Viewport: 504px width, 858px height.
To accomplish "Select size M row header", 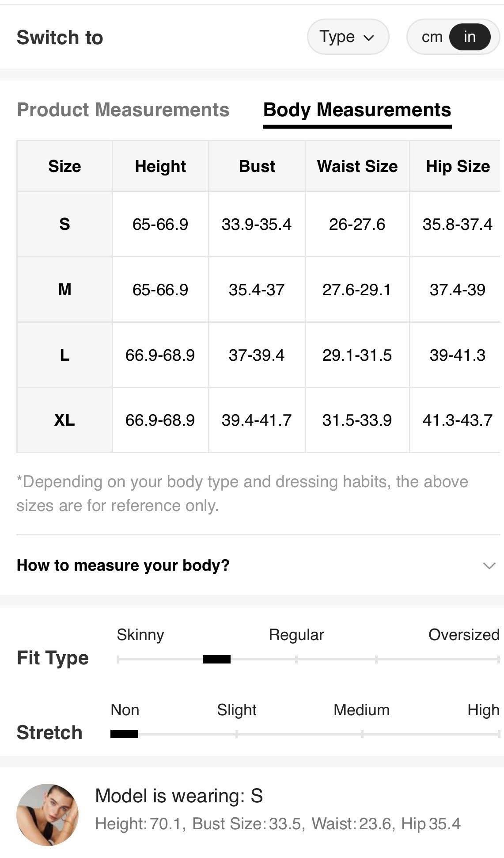I will pos(64,290).
